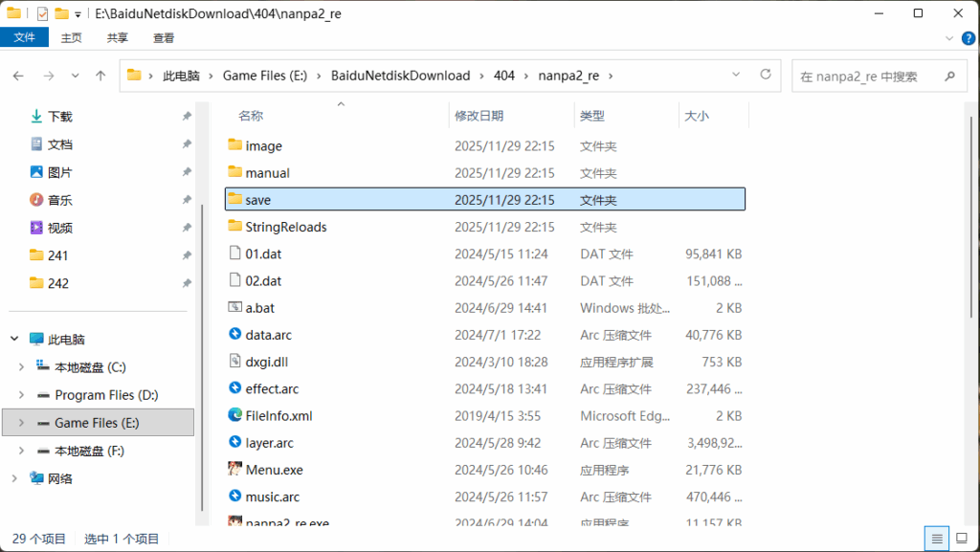Click the Windows 批处... type cell
Screen dimensions: 980x552
tap(624, 307)
